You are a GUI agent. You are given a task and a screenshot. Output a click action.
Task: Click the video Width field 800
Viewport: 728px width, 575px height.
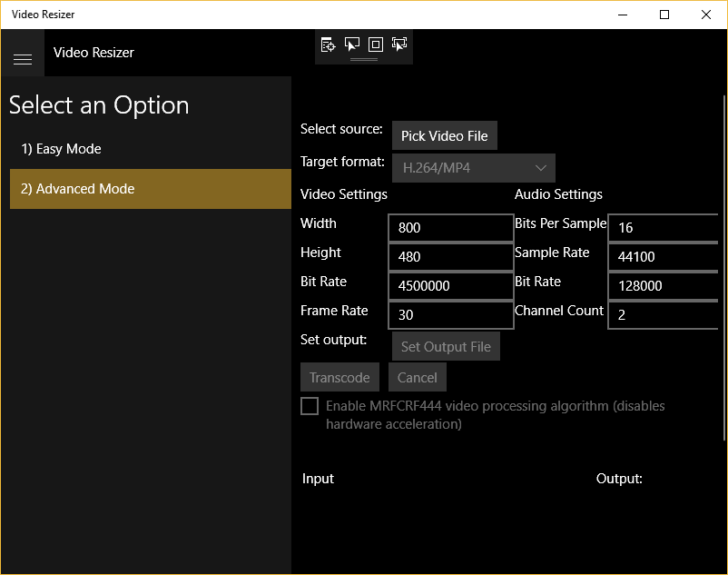[x=451, y=228]
